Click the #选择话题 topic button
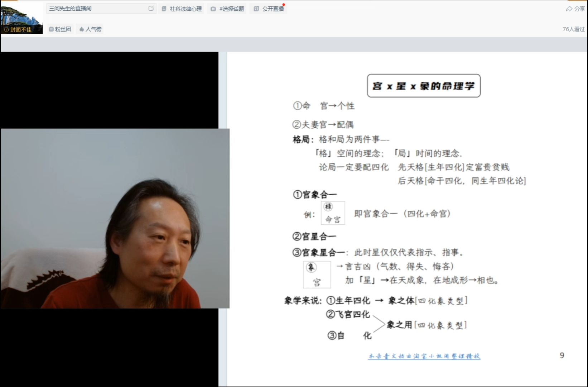 click(227, 9)
